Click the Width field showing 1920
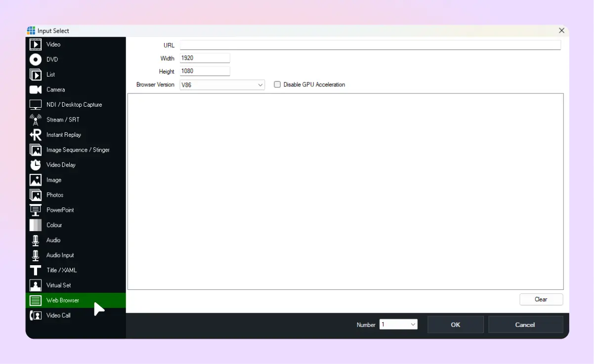This screenshot has width=594, height=364. [205, 58]
